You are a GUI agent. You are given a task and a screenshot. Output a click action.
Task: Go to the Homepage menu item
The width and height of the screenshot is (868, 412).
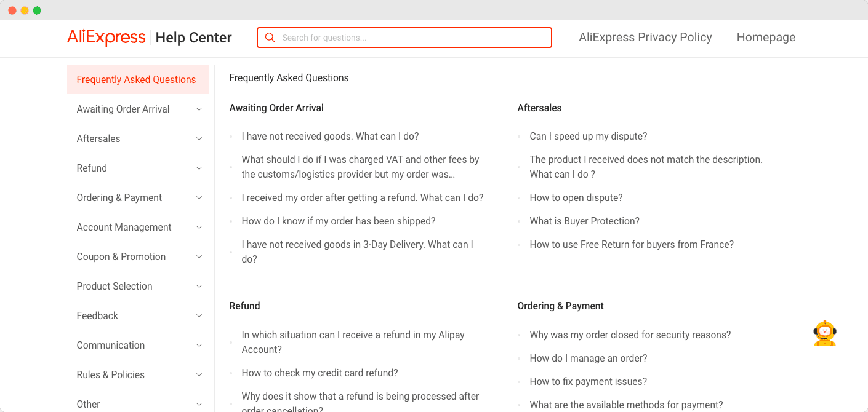(766, 38)
